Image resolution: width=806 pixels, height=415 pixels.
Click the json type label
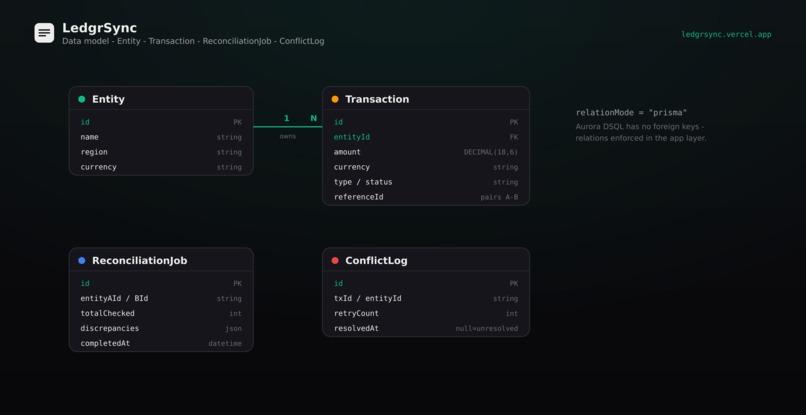tap(233, 329)
